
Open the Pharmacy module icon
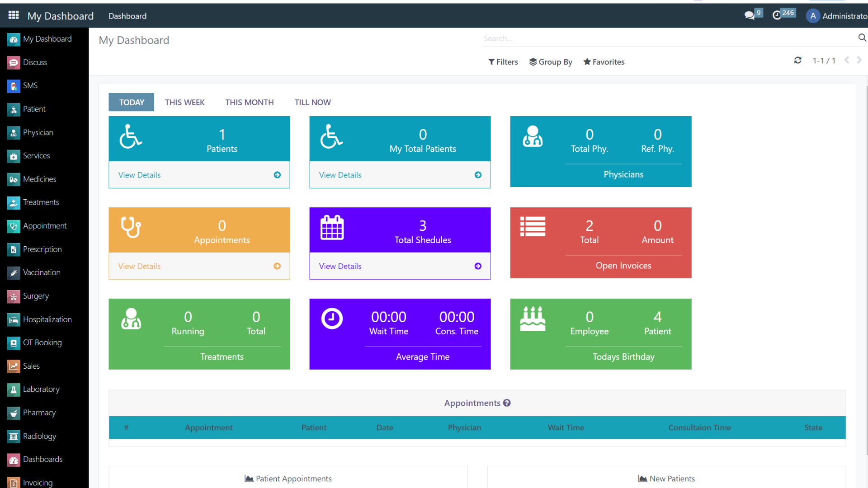pyautogui.click(x=14, y=413)
